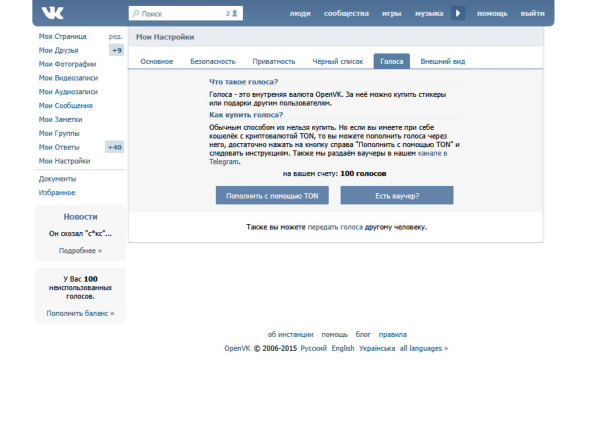604x426 pixels.
Task: Click the Что такое голоса? heading
Action: (243, 82)
